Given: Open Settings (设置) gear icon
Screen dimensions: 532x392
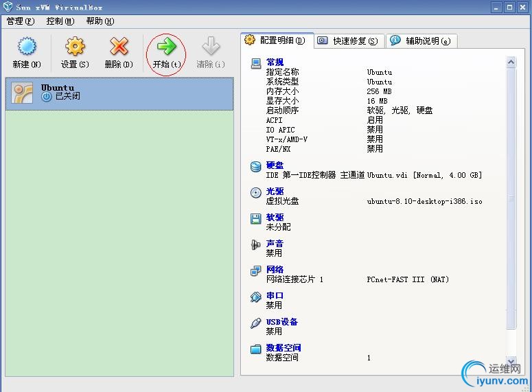Looking at the screenshot, I should (x=75, y=46).
